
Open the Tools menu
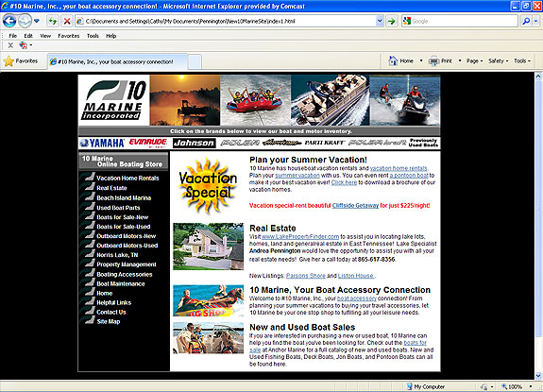pyautogui.click(x=93, y=36)
